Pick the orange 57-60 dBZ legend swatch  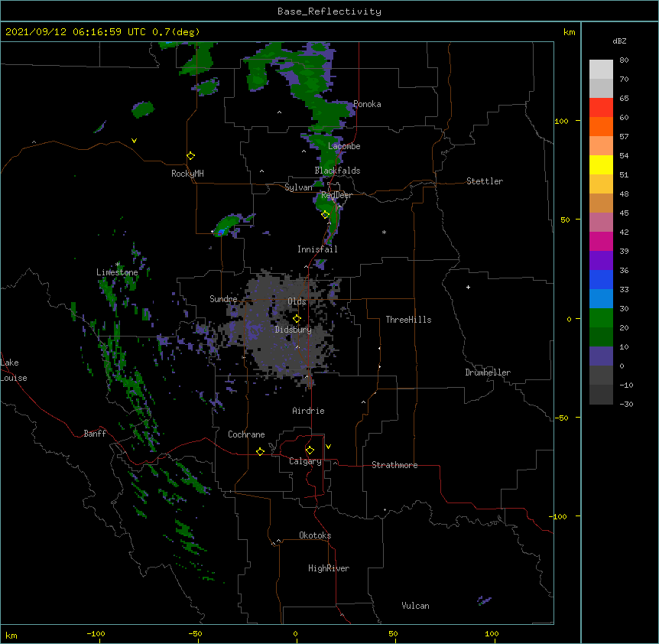tap(601, 126)
